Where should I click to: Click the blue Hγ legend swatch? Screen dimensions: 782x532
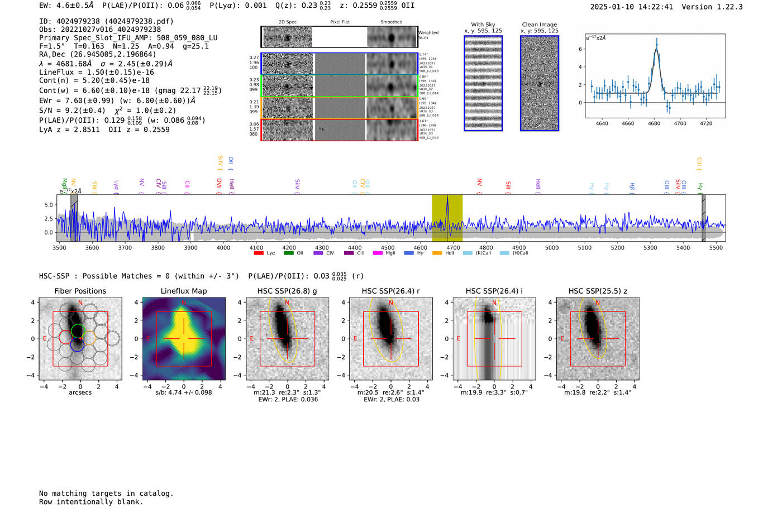tap(409, 253)
